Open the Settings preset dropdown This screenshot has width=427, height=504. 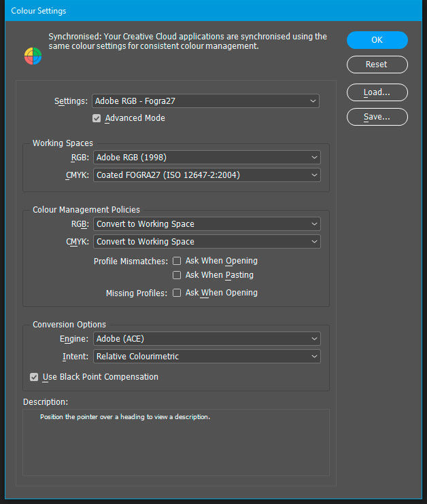[205, 101]
